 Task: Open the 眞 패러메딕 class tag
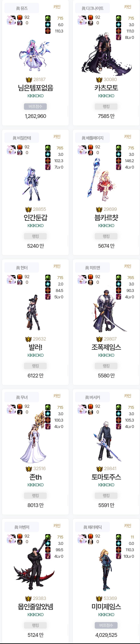pos(93,527)
